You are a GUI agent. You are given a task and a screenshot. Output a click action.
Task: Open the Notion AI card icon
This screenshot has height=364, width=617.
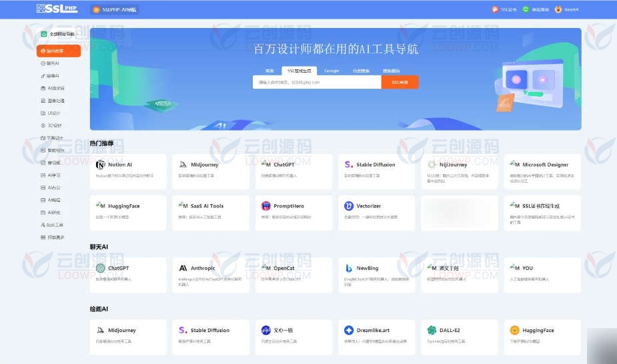pyautogui.click(x=100, y=165)
